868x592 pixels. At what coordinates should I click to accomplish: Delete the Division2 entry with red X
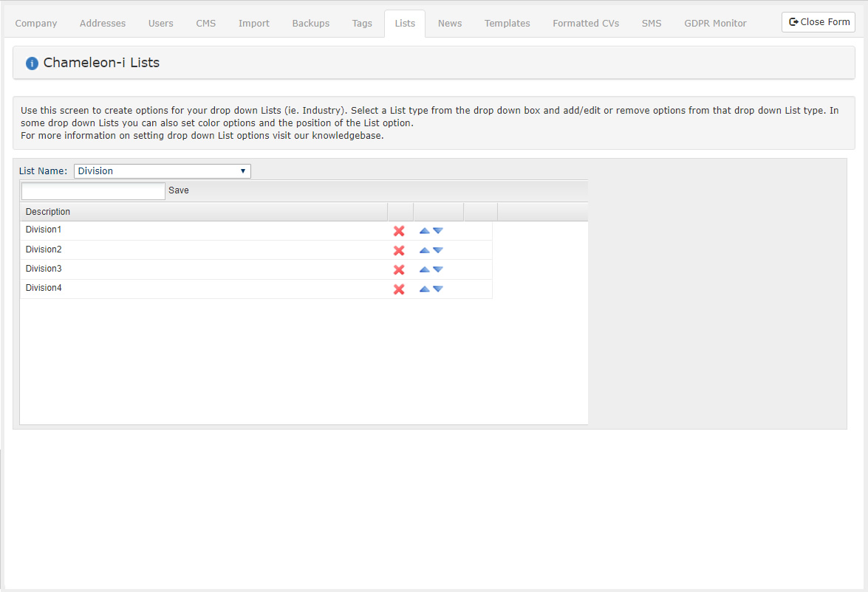[399, 251]
